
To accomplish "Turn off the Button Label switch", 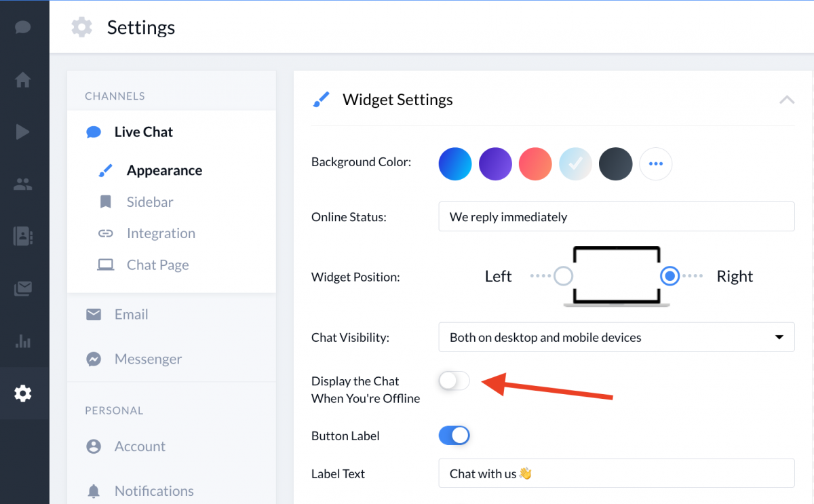I will click(x=454, y=435).
